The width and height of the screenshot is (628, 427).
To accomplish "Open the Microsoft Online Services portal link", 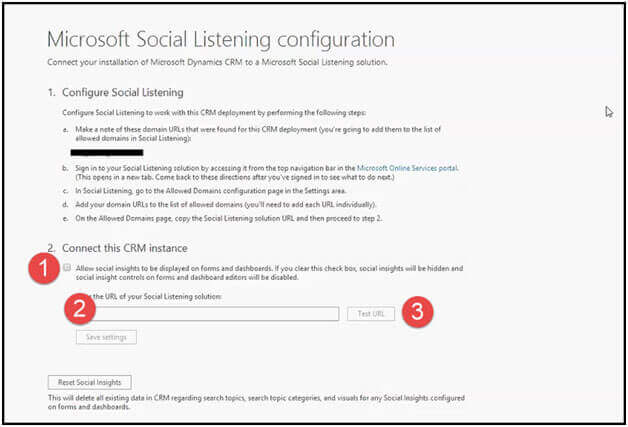I will point(407,168).
